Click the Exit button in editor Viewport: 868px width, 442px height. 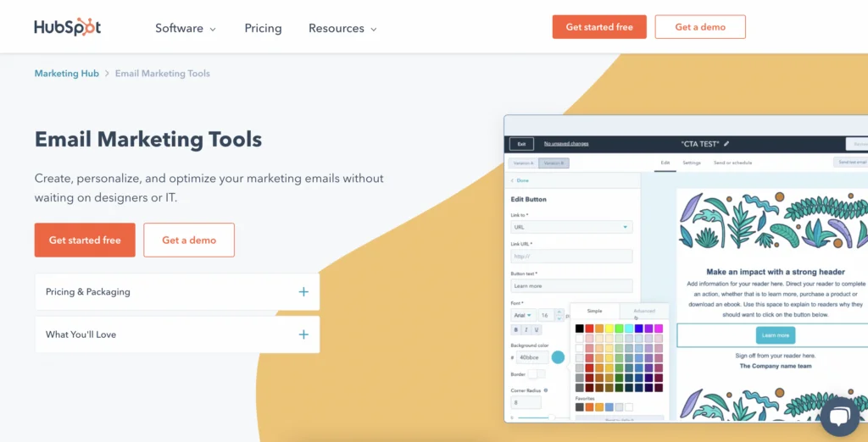[x=521, y=144]
